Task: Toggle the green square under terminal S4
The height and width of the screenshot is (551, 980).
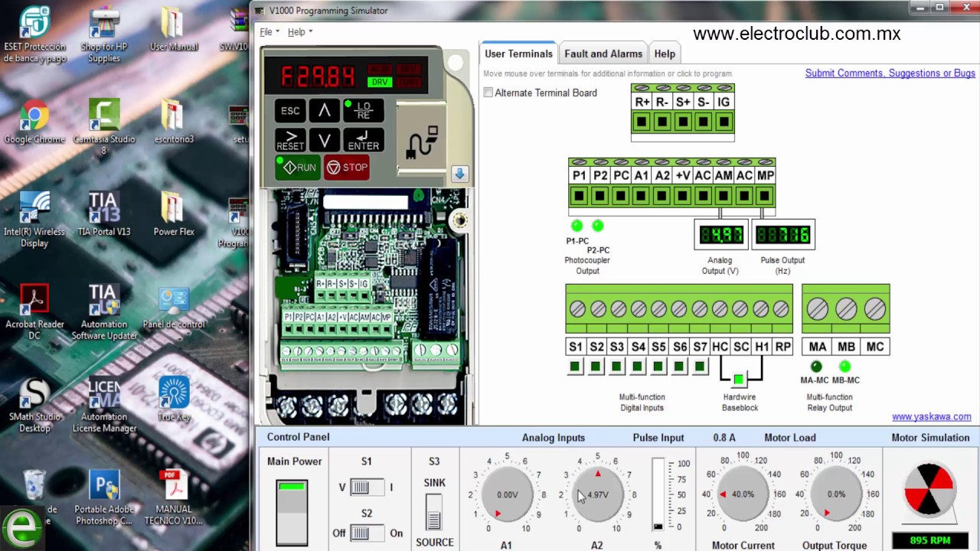Action: (x=637, y=367)
